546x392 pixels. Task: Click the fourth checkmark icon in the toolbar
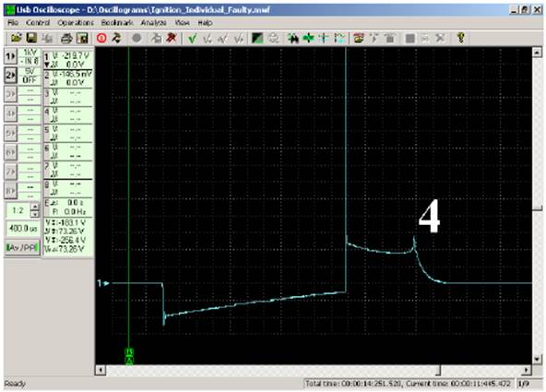238,38
